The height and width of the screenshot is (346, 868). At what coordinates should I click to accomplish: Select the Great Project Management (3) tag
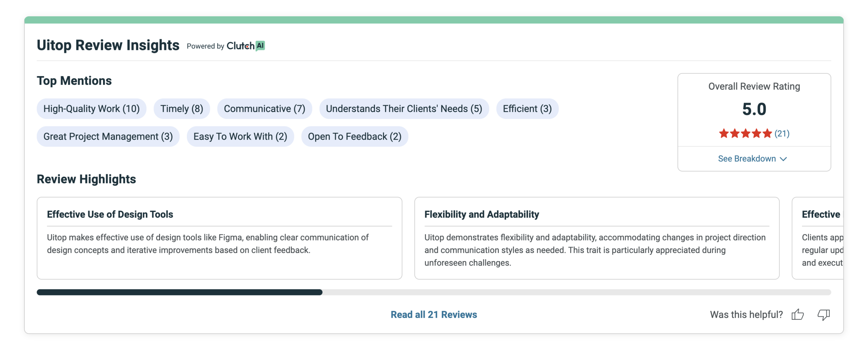(108, 136)
